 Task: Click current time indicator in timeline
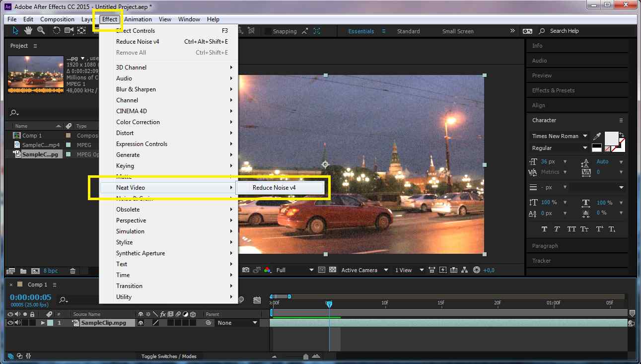329,303
